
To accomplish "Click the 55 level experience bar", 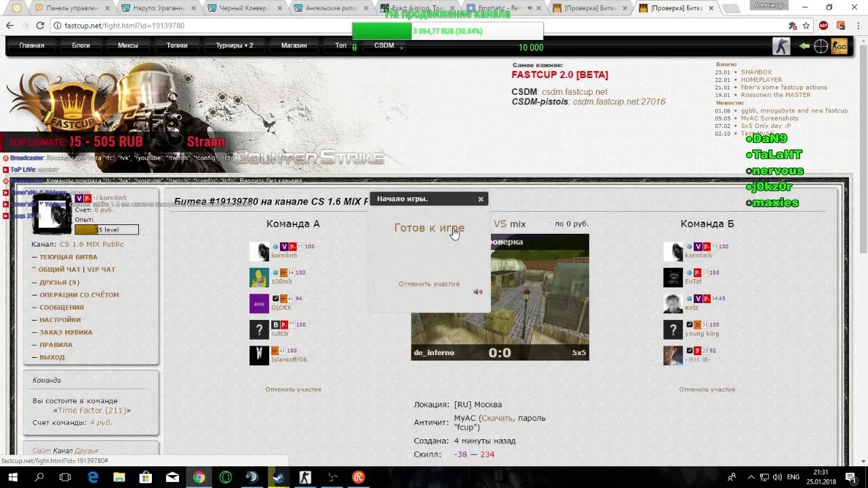I will 106,230.
